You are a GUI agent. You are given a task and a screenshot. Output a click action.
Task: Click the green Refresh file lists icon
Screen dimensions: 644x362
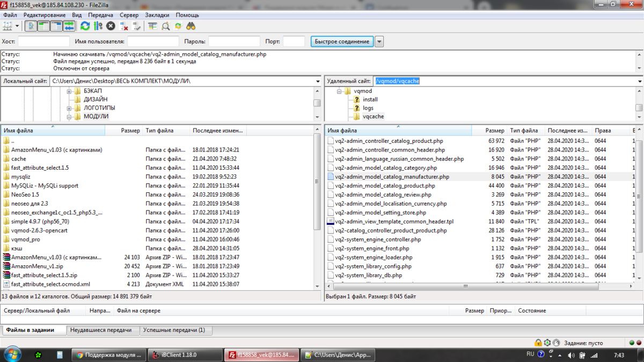[85, 26]
